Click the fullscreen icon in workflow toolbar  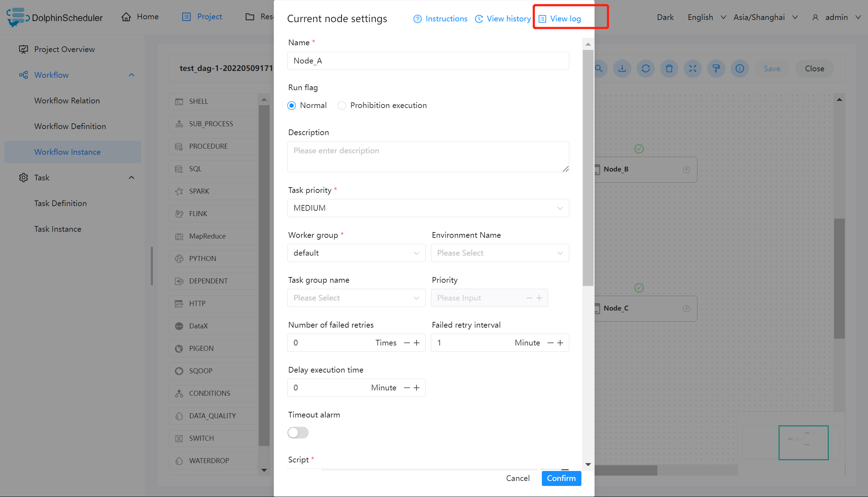point(693,68)
